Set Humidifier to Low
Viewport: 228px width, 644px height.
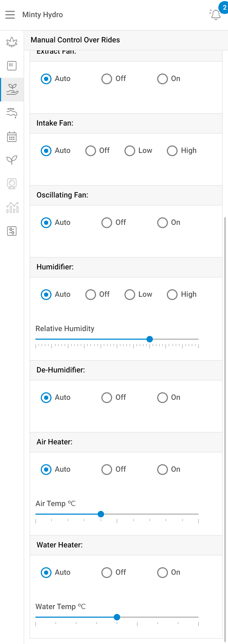click(130, 295)
